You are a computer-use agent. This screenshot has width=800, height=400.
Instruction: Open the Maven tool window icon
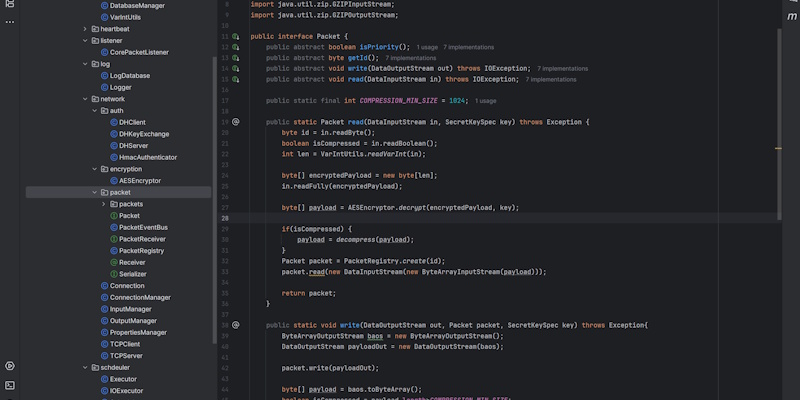(x=791, y=17)
